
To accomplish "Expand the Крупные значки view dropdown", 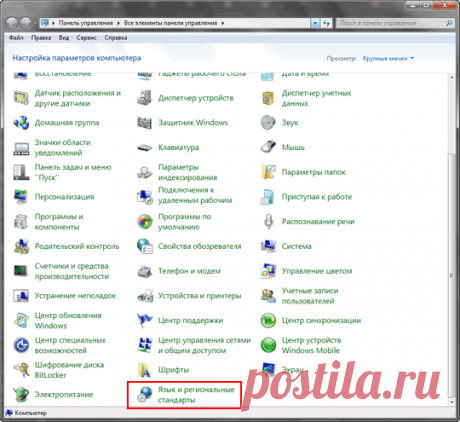I will point(388,58).
